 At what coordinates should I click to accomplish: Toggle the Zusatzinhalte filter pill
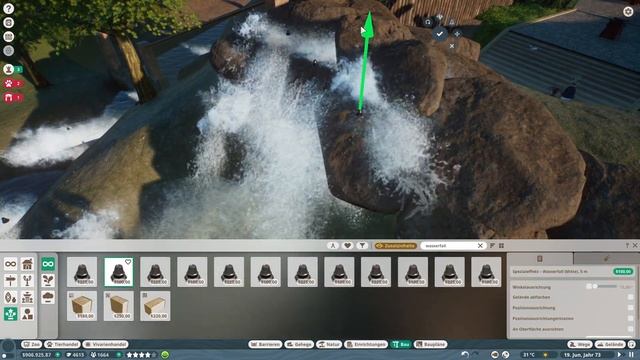click(396, 246)
